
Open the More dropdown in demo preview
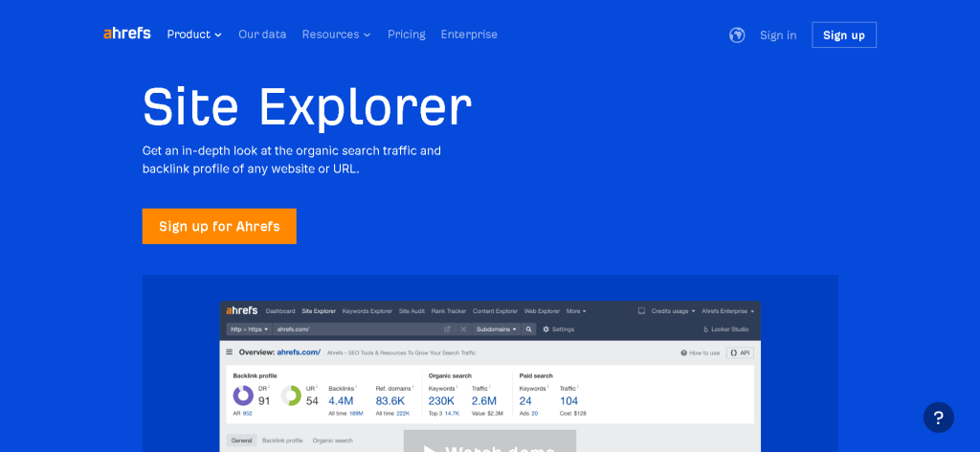tap(576, 310)
